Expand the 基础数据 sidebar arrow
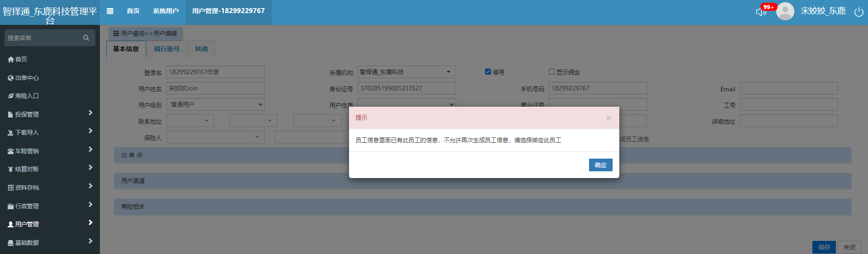The width and height of the screenshot is (868, 254). 90,241
